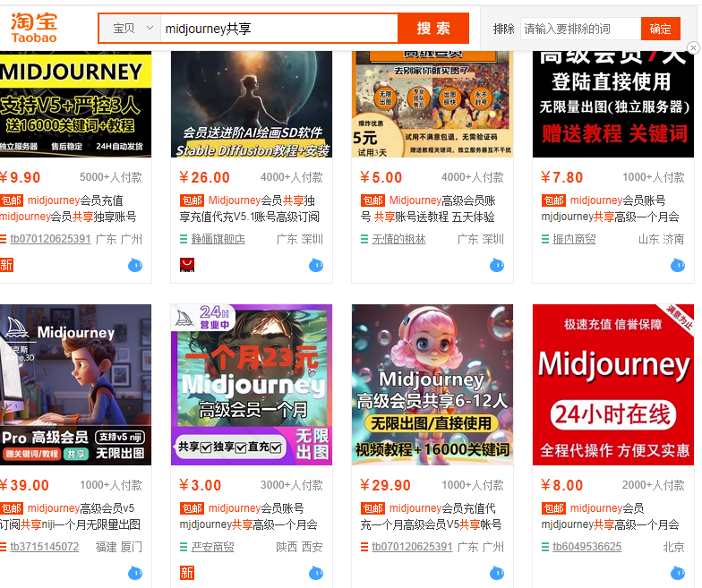702x588 pixels.
Task: Visit the shop tb6049536625
Action: [587, 547]
